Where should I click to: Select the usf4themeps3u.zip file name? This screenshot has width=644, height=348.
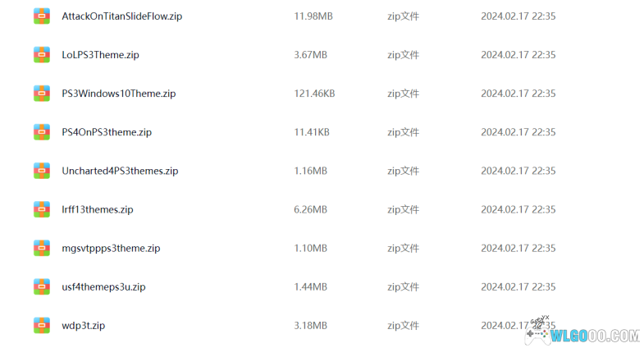103,286
